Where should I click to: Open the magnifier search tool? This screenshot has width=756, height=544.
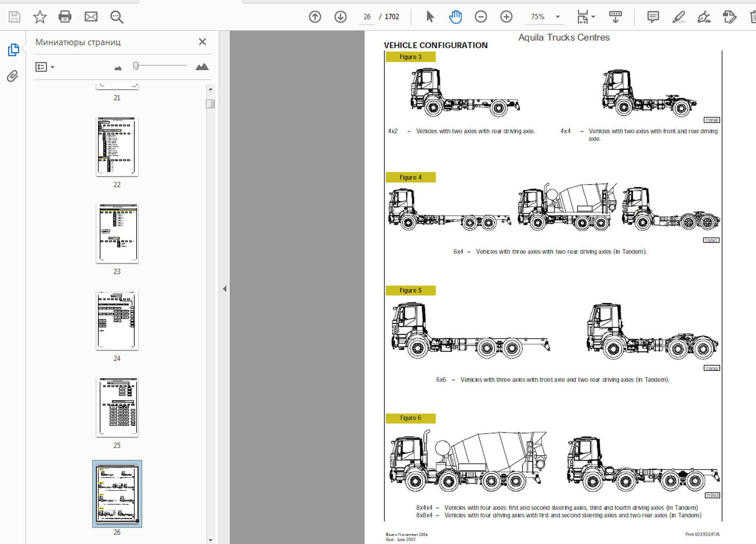[117, 17]
